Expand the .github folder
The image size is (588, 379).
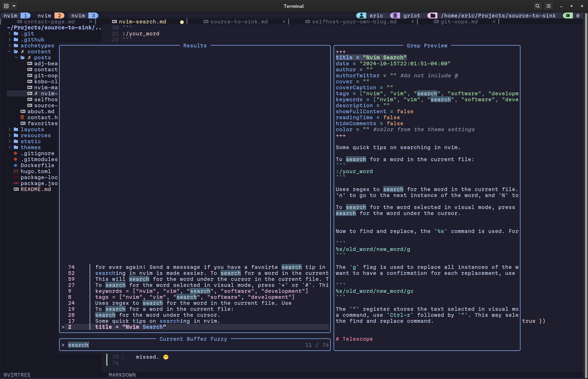pyautogui.click(x=10, y=40)
